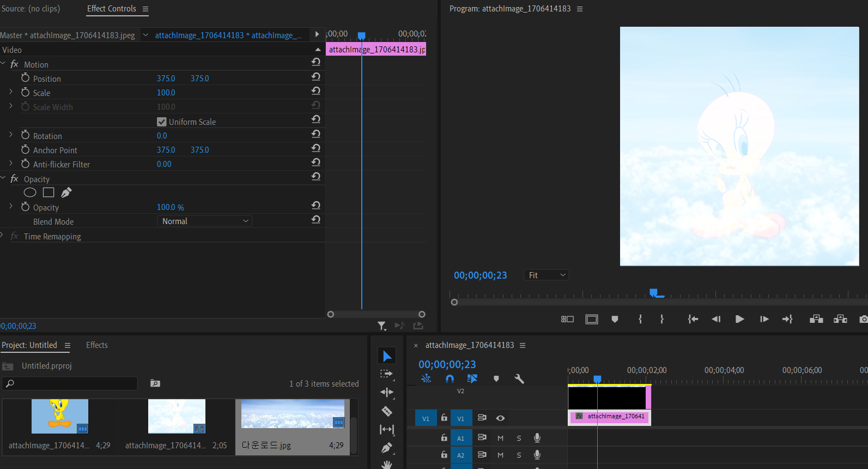Screen dimensions: 868x469
Task: Solo audio track A2
Action: 519,455
